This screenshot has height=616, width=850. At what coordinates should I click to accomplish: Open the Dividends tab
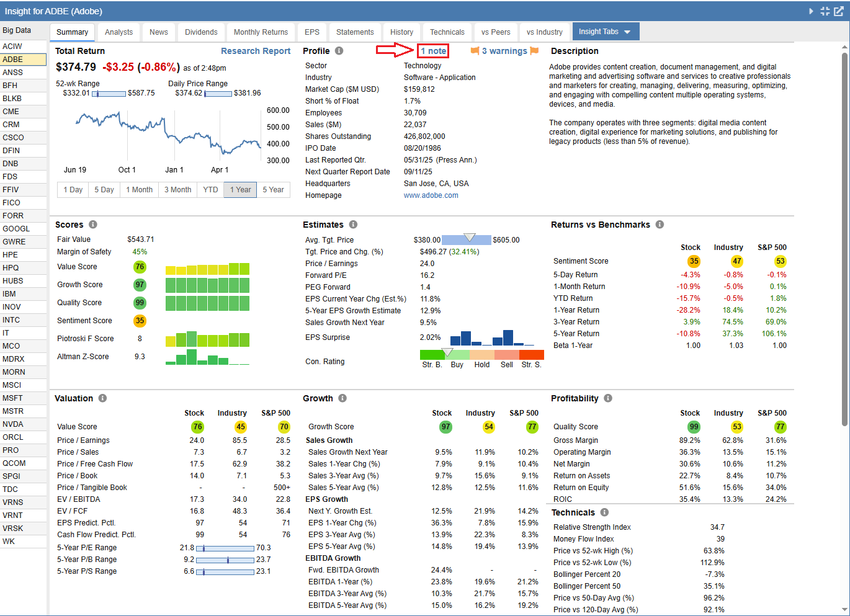201,32
